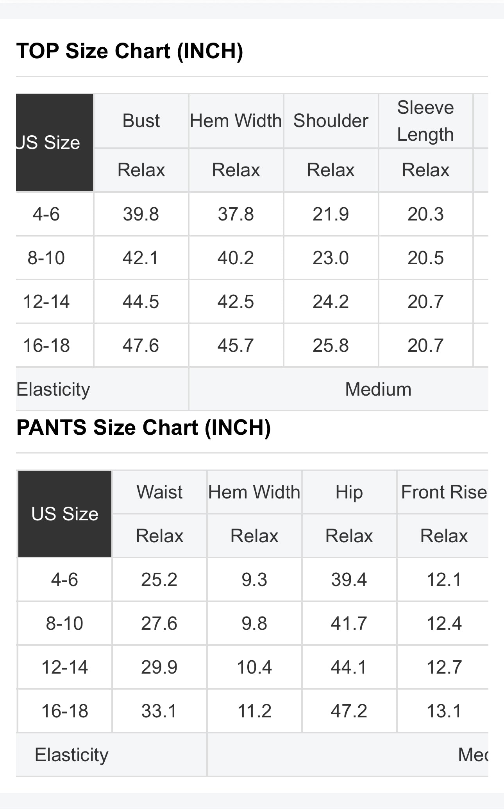Click hip measurement 47.2
This screenshot has height=812, width=504.
click(x=349, y=711)
